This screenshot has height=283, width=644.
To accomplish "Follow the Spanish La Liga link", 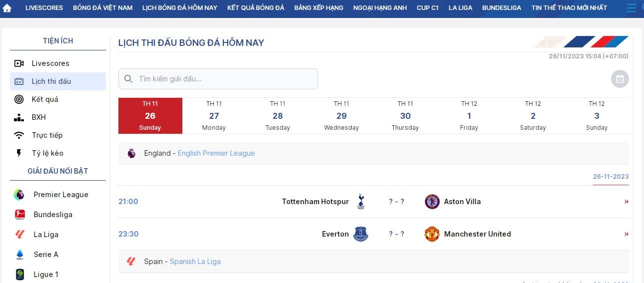I will tap(195, 262).
